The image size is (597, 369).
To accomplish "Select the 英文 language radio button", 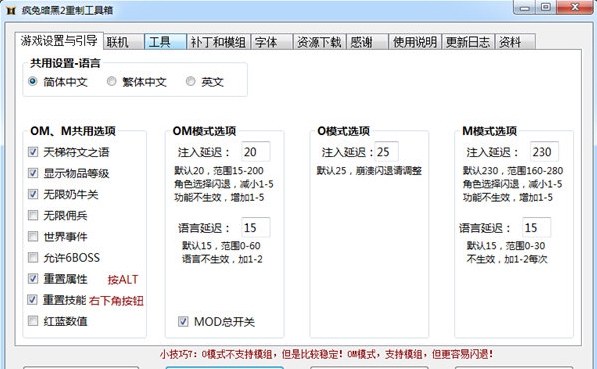I will tap(190, 81).
